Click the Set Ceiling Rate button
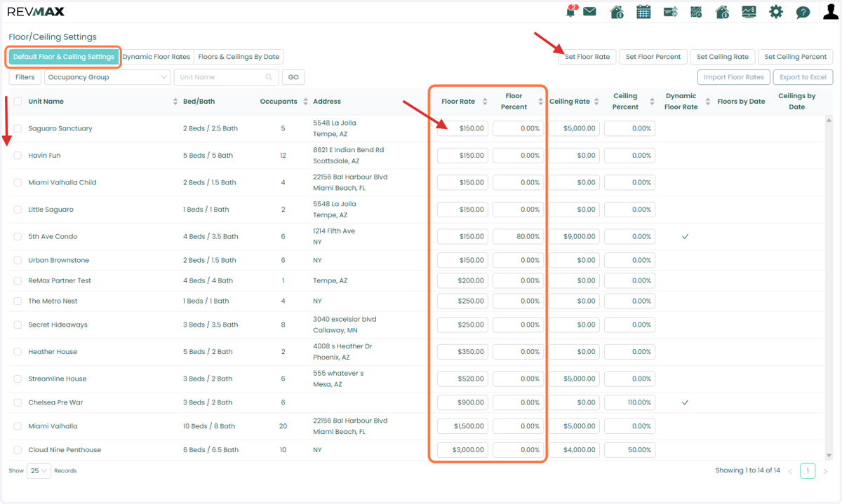Viewport: 842px width, 504px height. (x=723, y=57)
